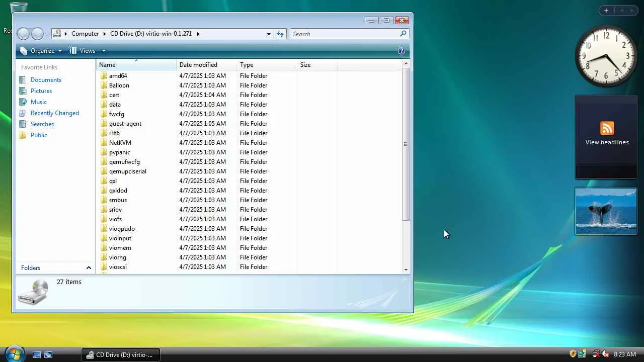Expand the arrow after Computer in the address bar
This screenshot has height=362, width=644.
105,34
